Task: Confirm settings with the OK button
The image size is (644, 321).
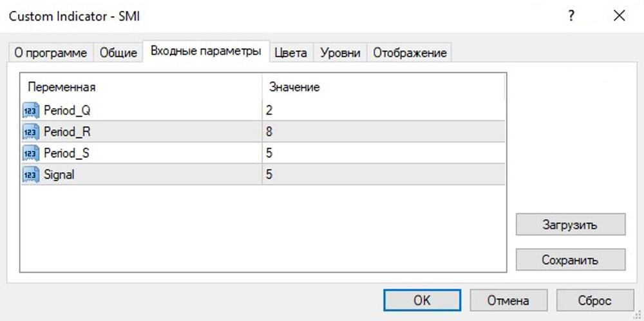Action: coord(422,300)
